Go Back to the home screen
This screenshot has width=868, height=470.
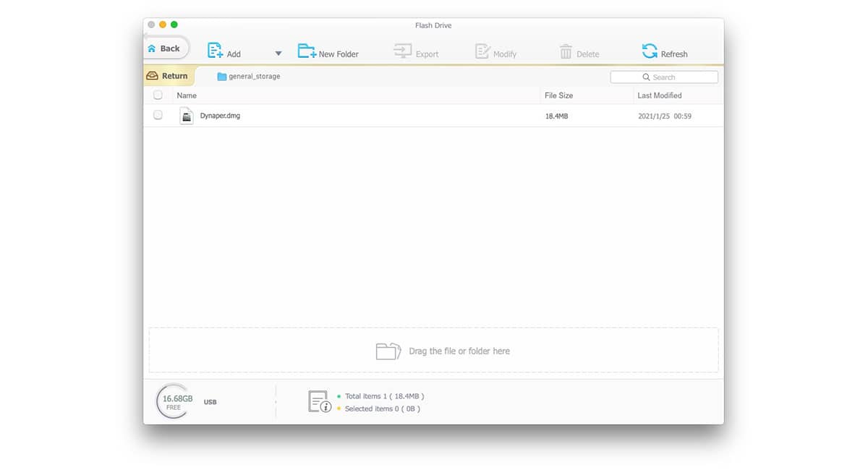(x=165, y=48)
